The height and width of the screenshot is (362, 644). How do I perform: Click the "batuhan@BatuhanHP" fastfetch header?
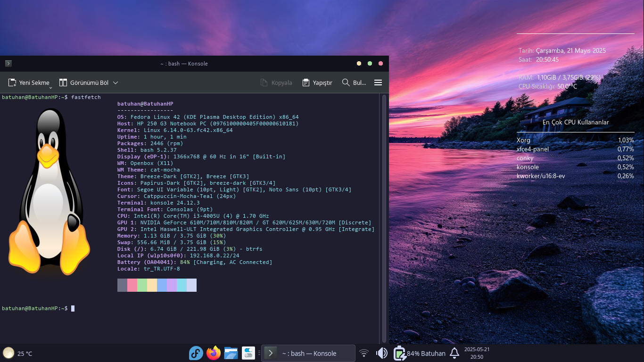tap(145, 104)
